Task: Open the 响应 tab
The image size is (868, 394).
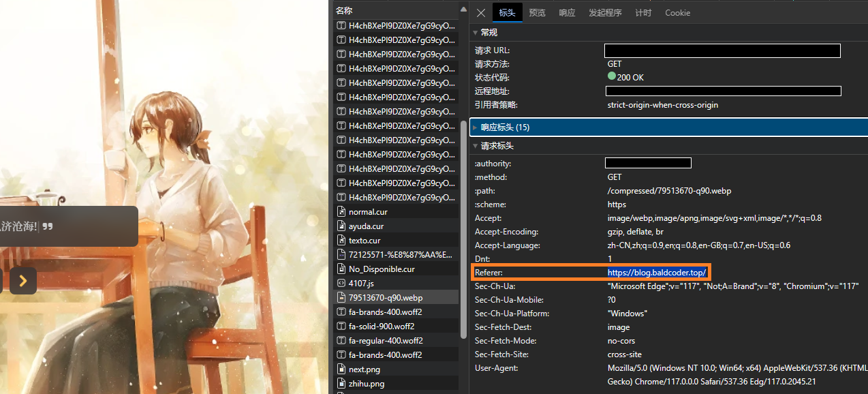Action: click(x=567, y=13)
